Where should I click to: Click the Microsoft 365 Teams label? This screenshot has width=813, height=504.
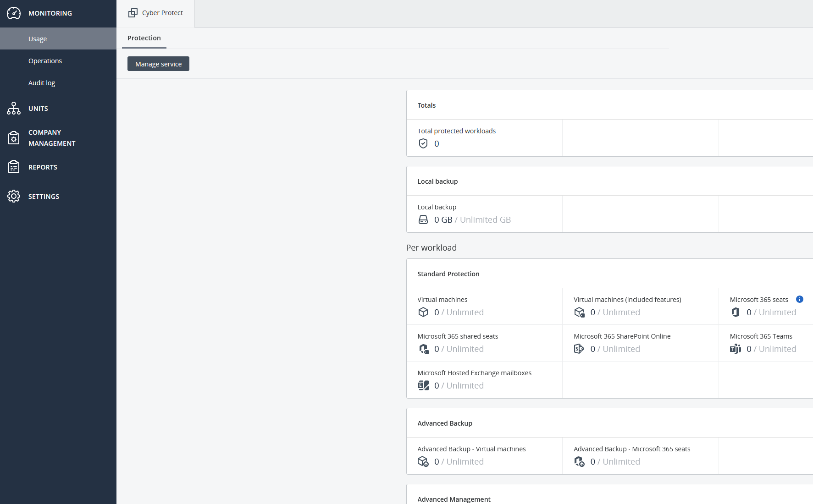coord(761,336)
